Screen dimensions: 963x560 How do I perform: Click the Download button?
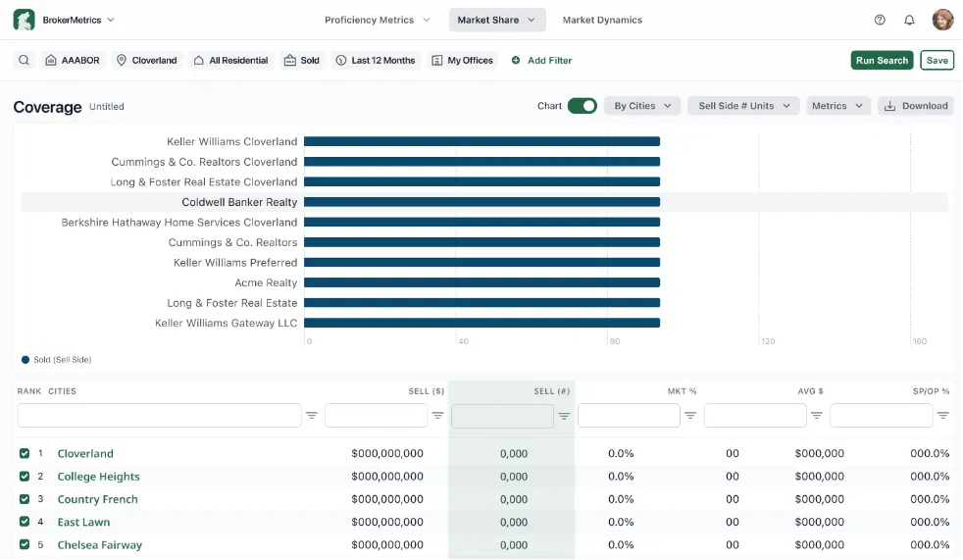[x=916, y=106]
